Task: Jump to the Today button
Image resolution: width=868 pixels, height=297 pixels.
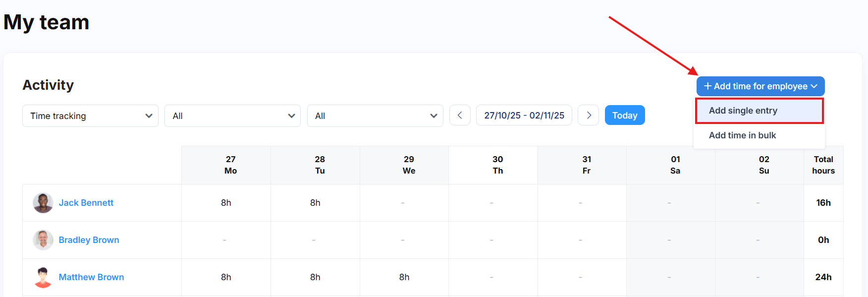Action: click(x=625, y=116)
